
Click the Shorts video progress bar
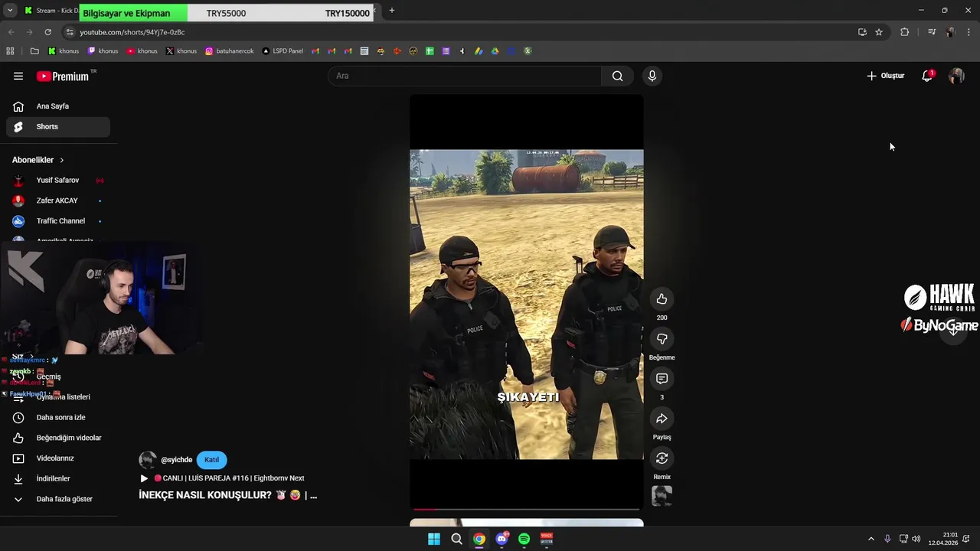click(x=527, y=508)
